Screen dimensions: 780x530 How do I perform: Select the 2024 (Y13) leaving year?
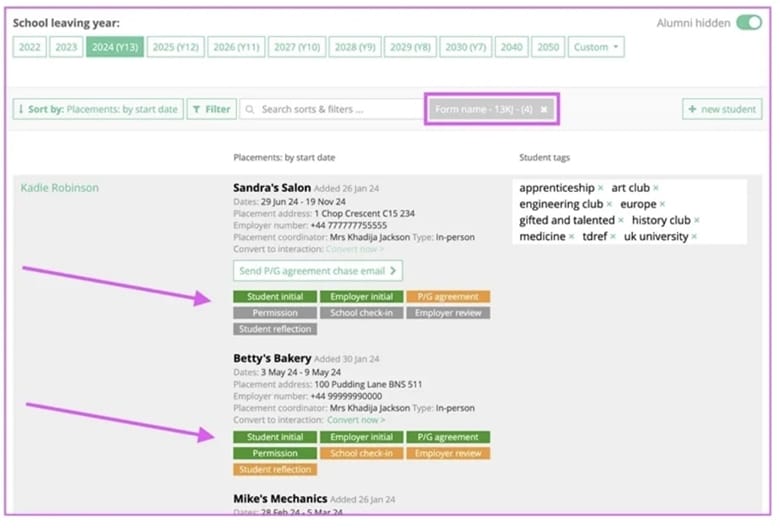coord(115,47)
